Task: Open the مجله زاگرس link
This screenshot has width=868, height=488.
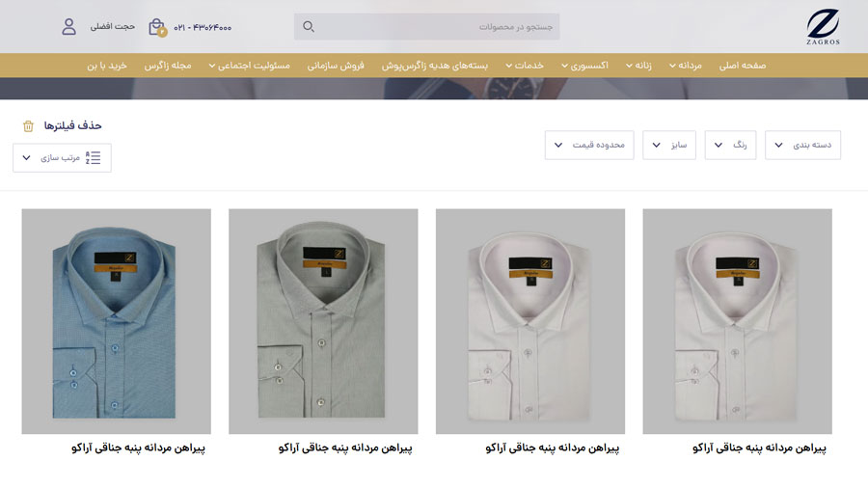Action: 168,66
